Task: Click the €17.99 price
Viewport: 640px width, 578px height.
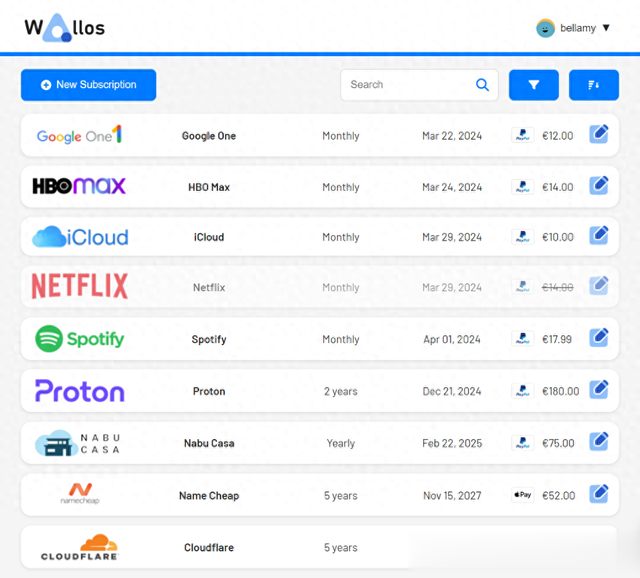Action: tap(557, 339)
